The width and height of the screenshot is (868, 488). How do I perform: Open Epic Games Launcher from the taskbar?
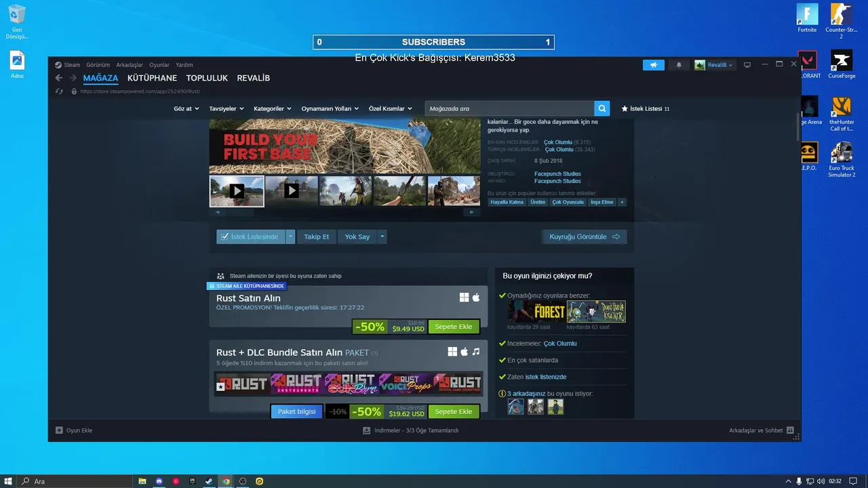pos(193,481)
